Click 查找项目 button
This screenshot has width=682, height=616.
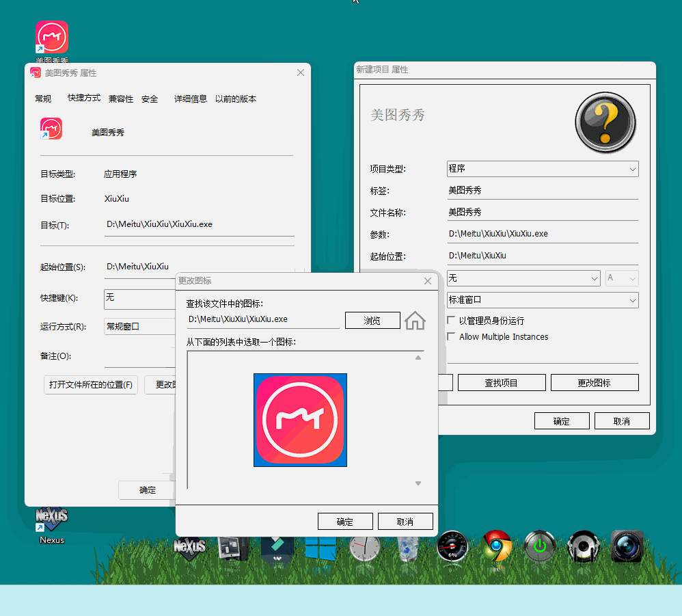point(502,382)
